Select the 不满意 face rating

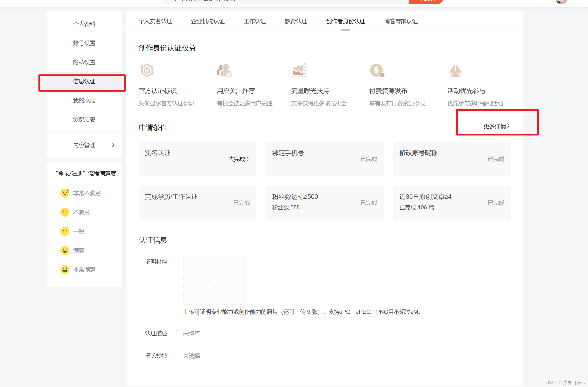tap(65, 212)
